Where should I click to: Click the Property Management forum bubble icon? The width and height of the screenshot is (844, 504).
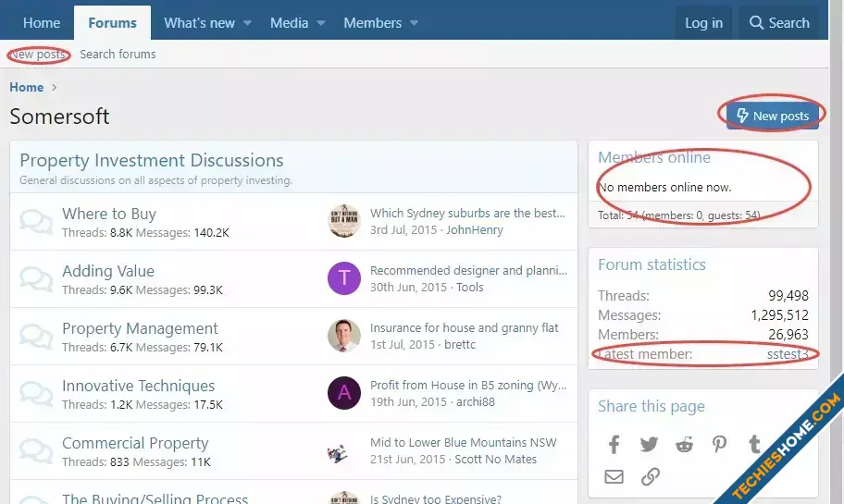[36, 337]
